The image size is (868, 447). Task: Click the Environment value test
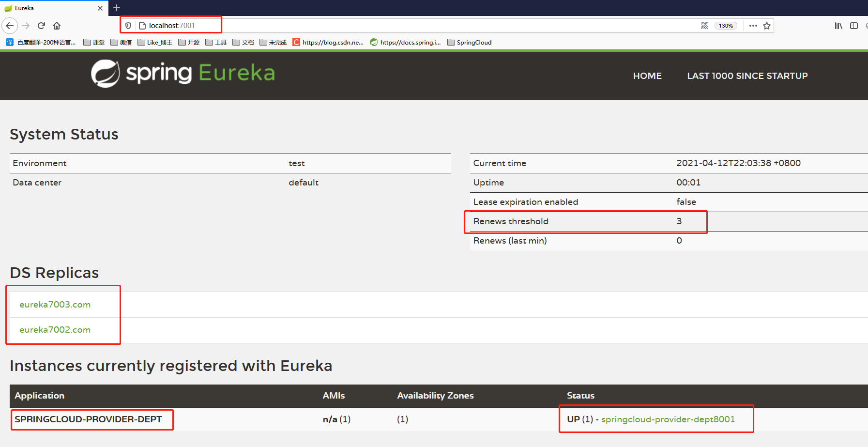[x=297, y=163]
